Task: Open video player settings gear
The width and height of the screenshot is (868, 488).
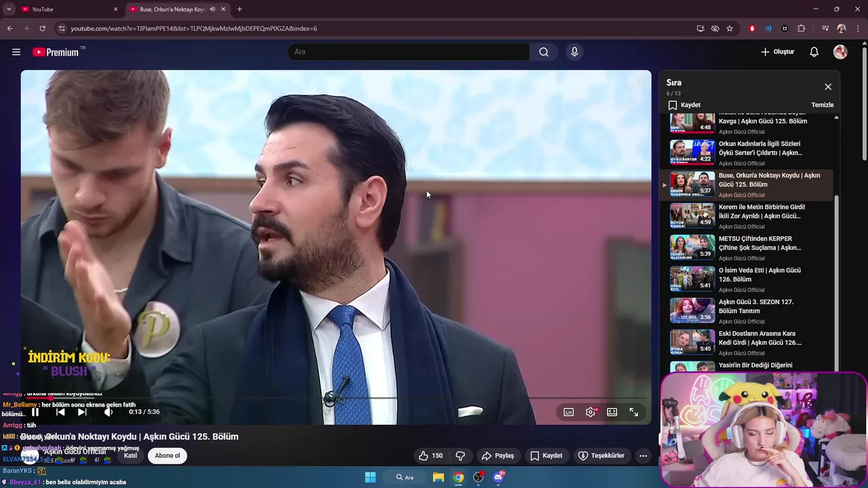Action: coord(591,412)
